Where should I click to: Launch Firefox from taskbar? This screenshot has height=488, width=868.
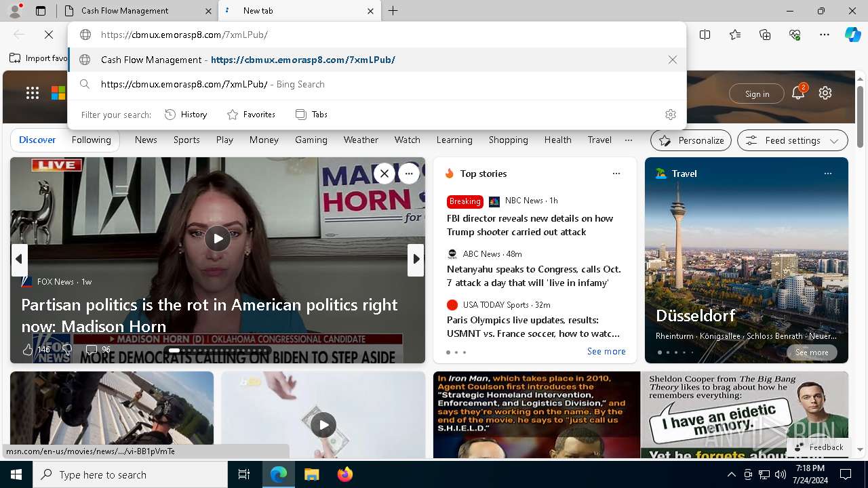[x=345, y=474]
